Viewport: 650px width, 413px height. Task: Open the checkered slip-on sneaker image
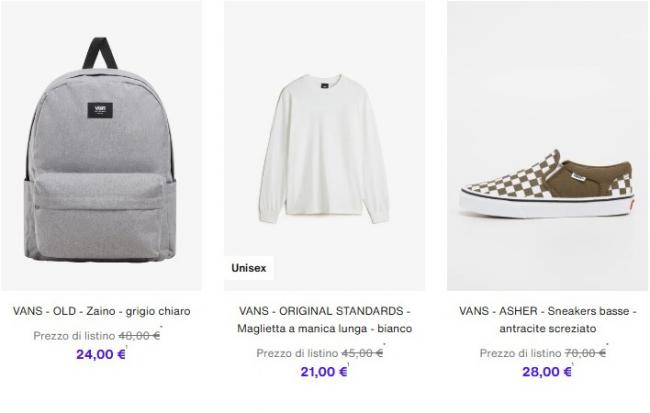[547, 145]
